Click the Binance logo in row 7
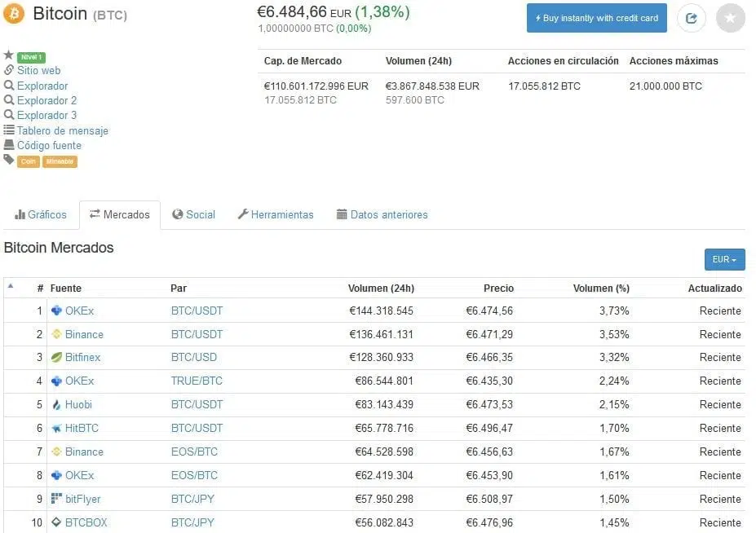This screenshot has height=533, width=756. coord(56,452)
